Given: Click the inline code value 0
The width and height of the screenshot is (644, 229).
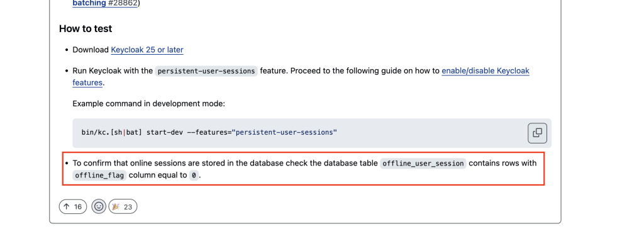Looking at the screenshot, I should (194, 176).
